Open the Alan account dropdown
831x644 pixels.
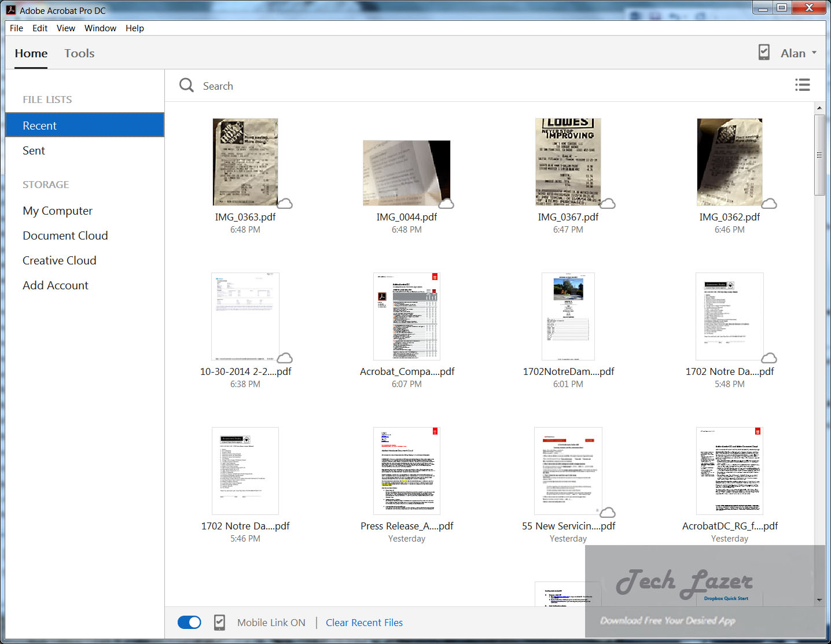799,53
